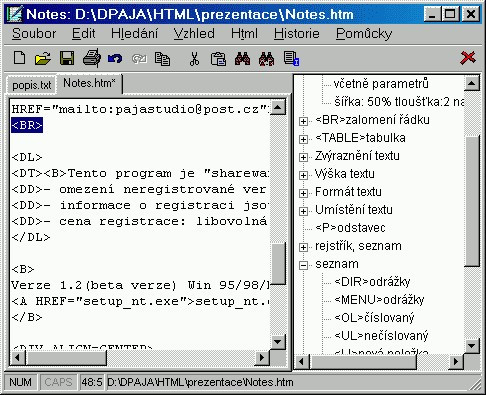Select the <UL>nečíslovaný tree item
The width and height of the screenshot is (486, 395).
(x=381, y=336)
